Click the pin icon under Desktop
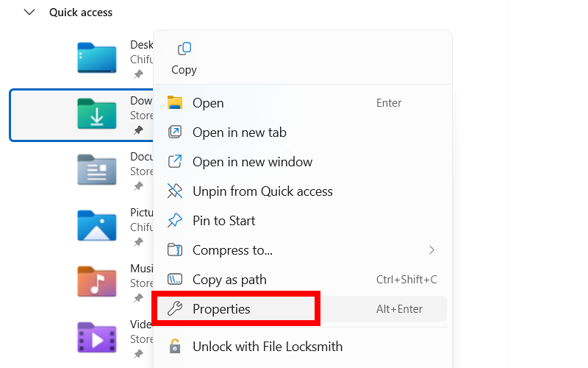The width and height of the screenshot is (588, 368). coord(138,74)
